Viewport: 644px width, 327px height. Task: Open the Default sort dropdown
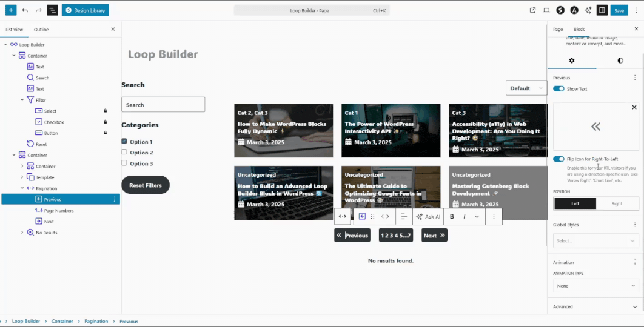526,88
